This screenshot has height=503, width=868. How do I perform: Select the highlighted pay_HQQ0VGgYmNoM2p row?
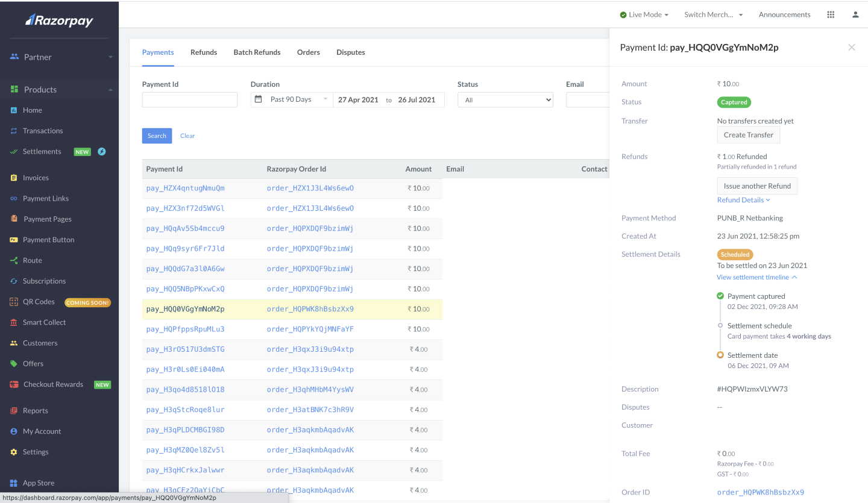pos(292,309)
